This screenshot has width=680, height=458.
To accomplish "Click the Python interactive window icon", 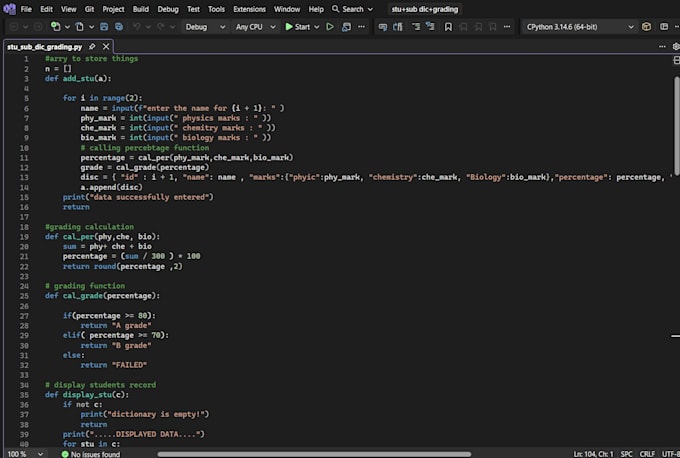I will coord(664,27).
